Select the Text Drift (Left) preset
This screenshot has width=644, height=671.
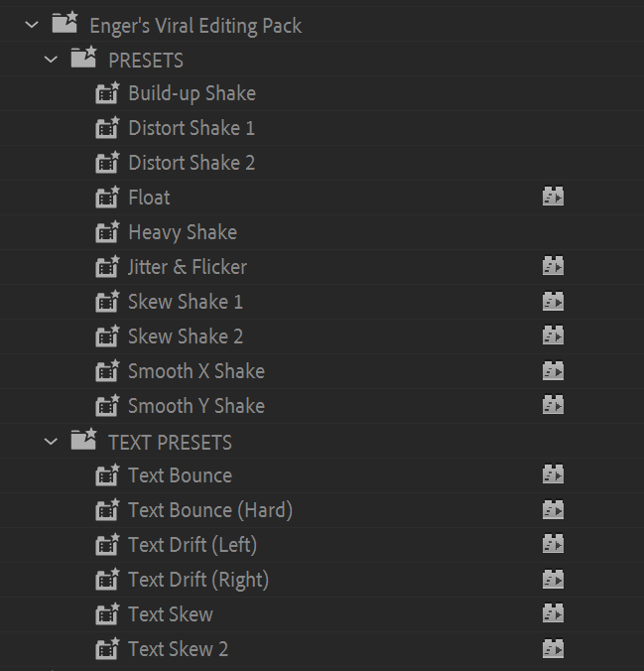tap(192, 545)
